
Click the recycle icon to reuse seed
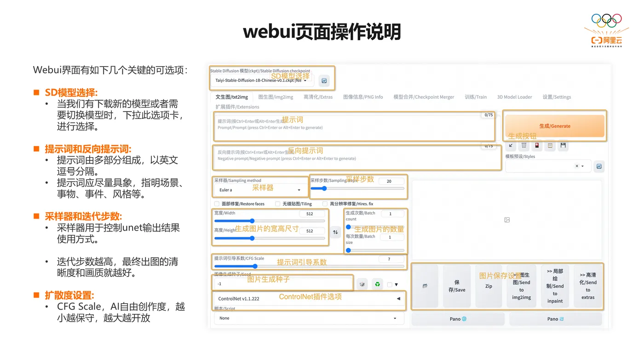(x=377, y=284)
